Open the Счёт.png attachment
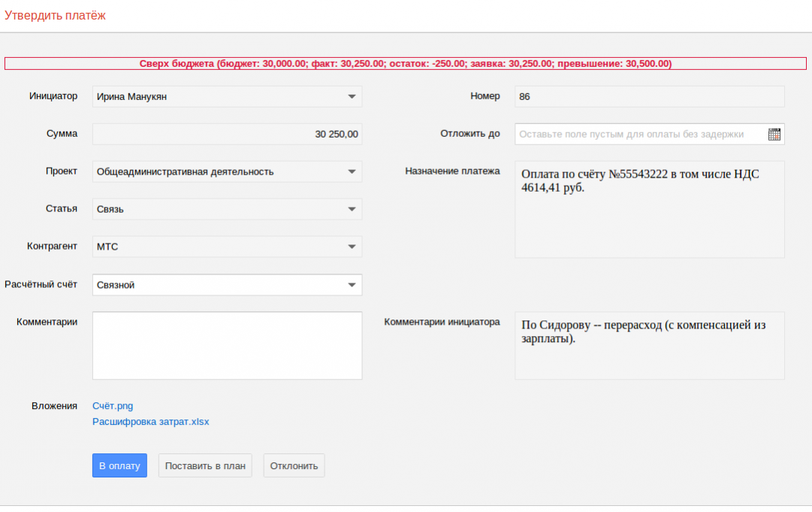 coord(113,406)
